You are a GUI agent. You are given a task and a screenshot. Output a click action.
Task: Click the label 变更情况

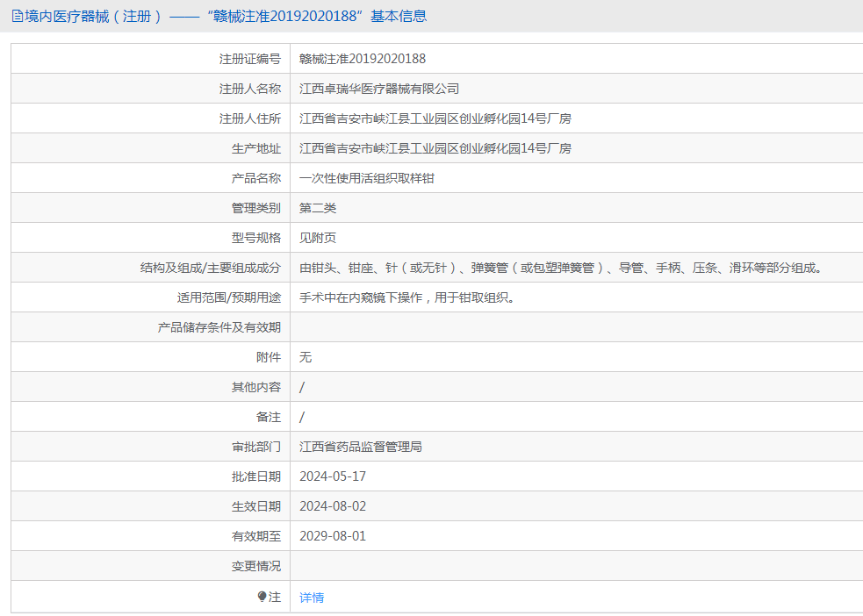[256, 566]
